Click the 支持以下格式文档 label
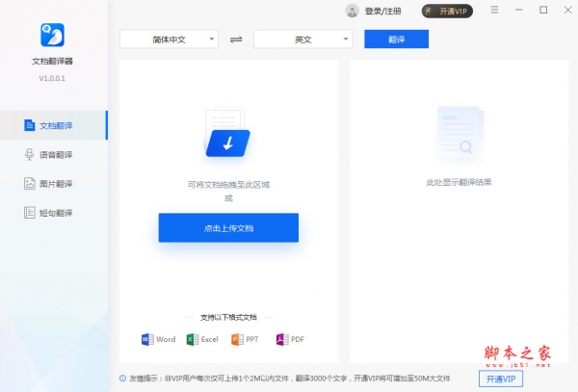Image resolution: width=578 pixels, height=392 pixels. click(228, 317)
